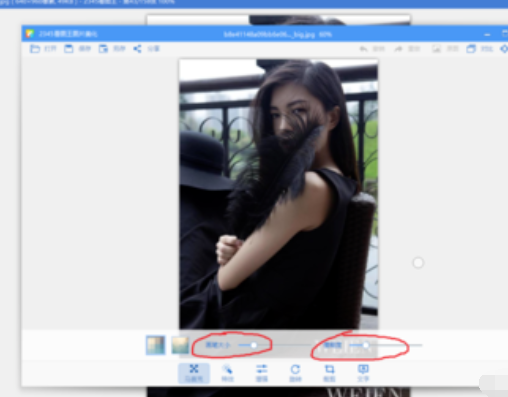508x397 pixels.
Task: Open a file with the folder icon
Action: click(x=35, y=49)
